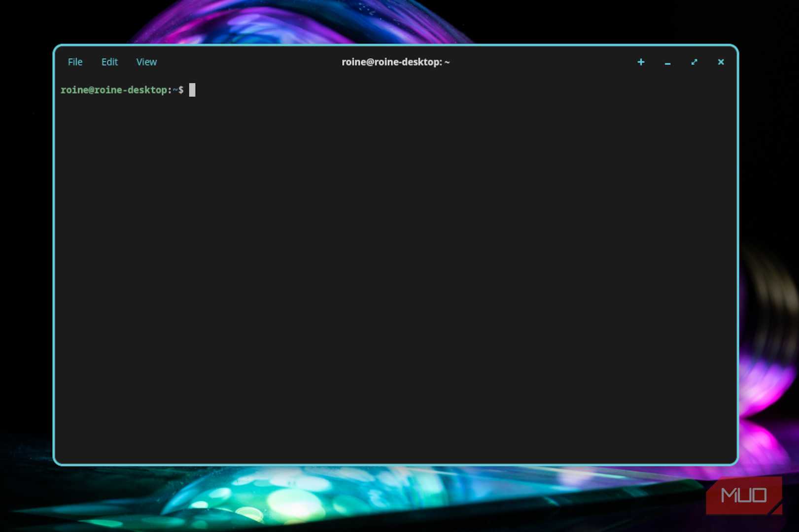Add a new terminal tab with plus icon

tap(641, 62)
